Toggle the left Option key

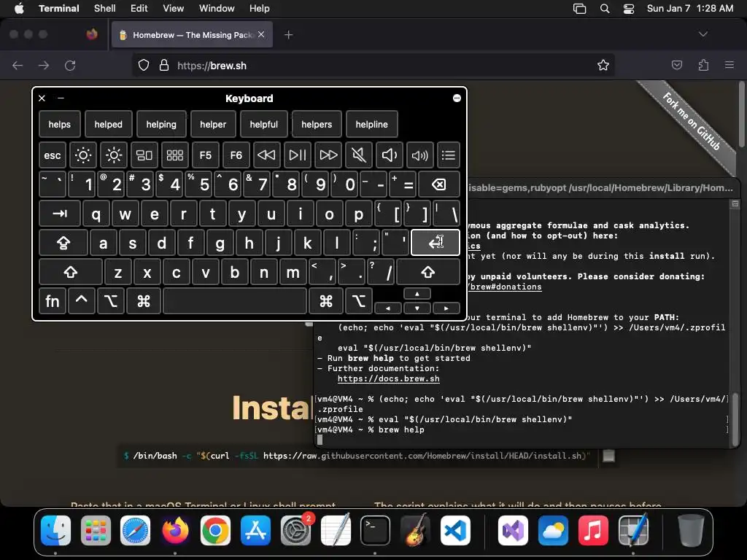click(111, 301)
